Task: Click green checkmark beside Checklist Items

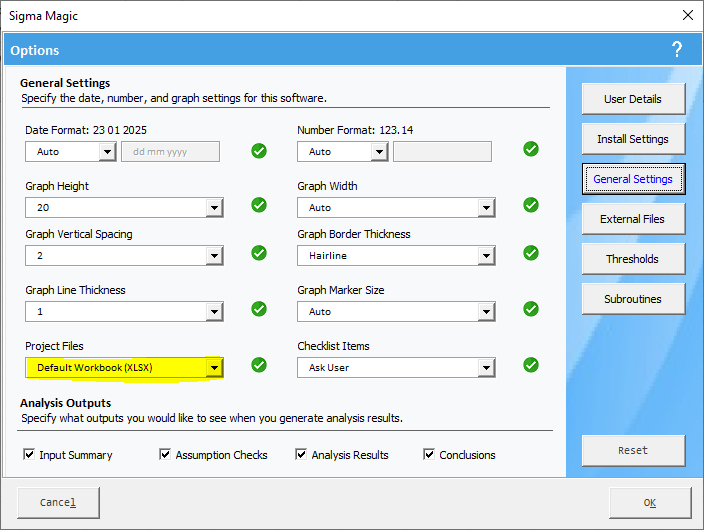Action: (531, 365)
